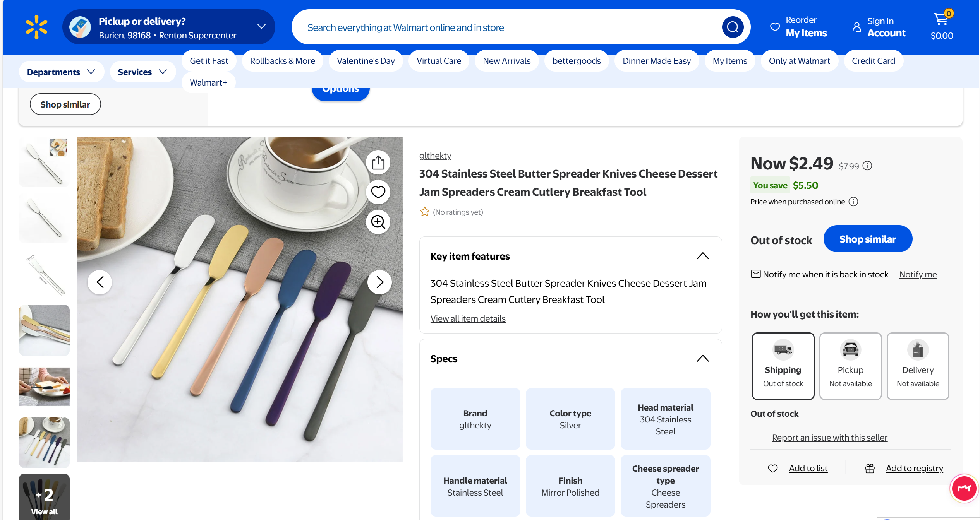Select the Shipping fulfillment option
This screenshot has height=520, width=980.
[783, 366]
